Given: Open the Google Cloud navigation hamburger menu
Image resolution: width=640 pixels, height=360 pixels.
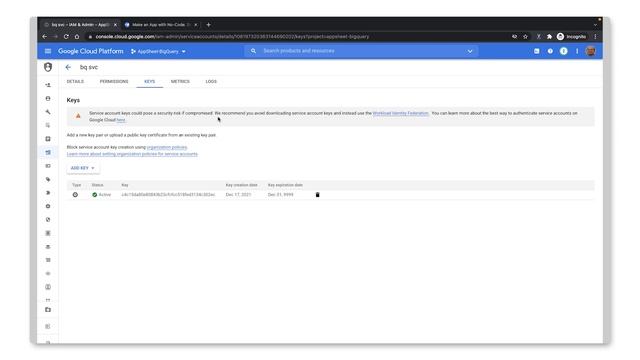Looking at the screenshot, I should (48, 51).
